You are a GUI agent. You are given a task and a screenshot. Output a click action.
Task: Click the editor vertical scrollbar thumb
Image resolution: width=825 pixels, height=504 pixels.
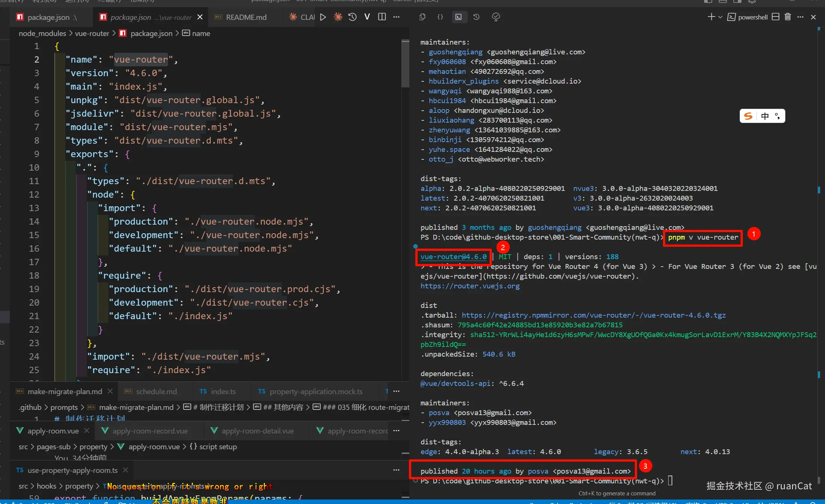click(405, 64)
